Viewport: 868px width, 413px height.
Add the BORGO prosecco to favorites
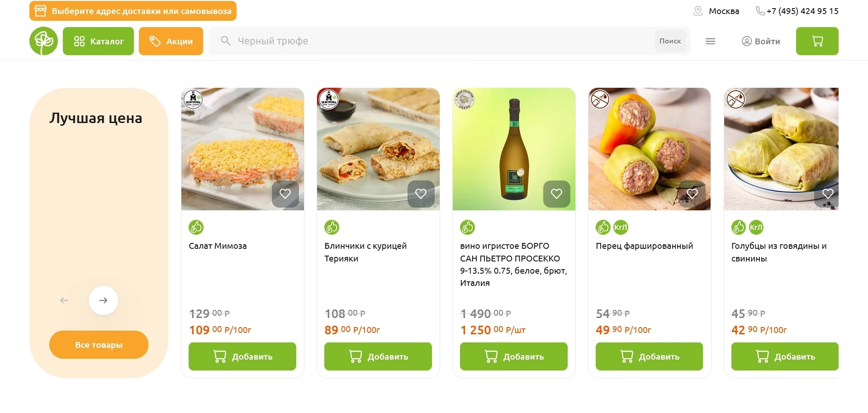tap(556, 194)
